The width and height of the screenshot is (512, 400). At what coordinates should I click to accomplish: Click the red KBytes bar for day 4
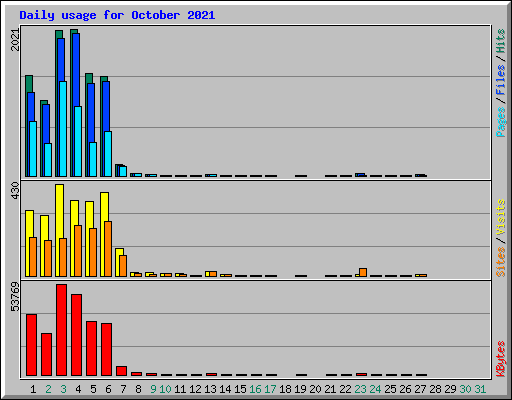coord(76,335)
